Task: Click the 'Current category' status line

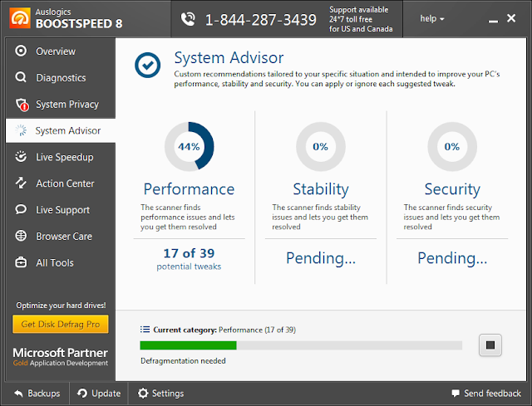Action: tap(224, 330)
